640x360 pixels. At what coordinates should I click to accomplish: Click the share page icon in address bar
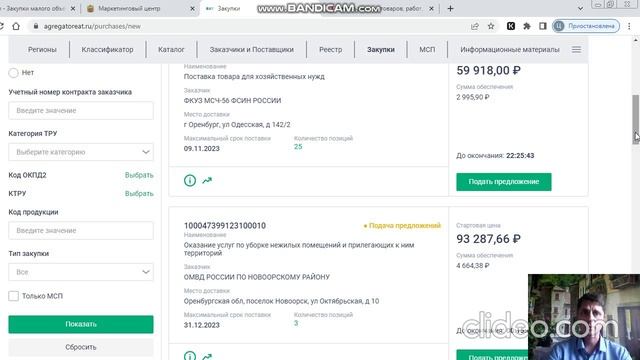(475, 26)
